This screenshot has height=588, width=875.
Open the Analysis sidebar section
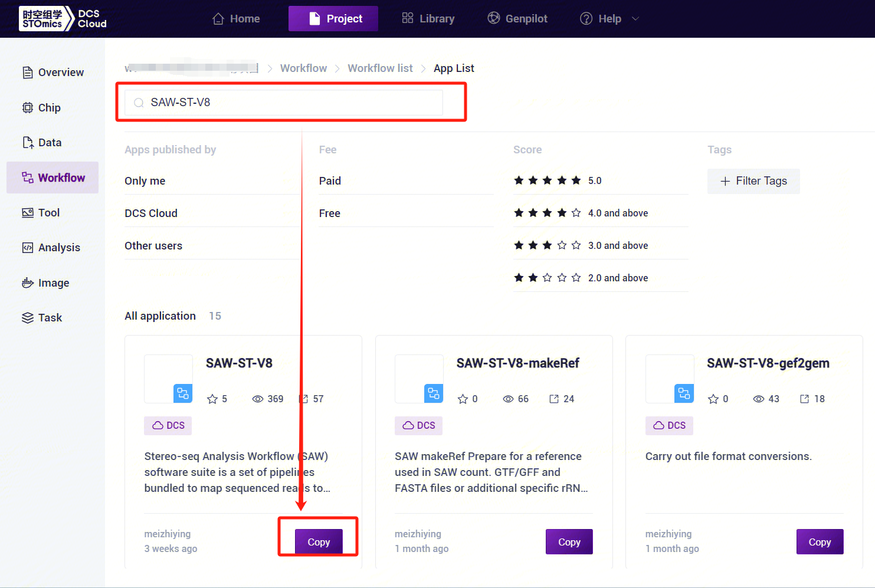tap(53, 248)
